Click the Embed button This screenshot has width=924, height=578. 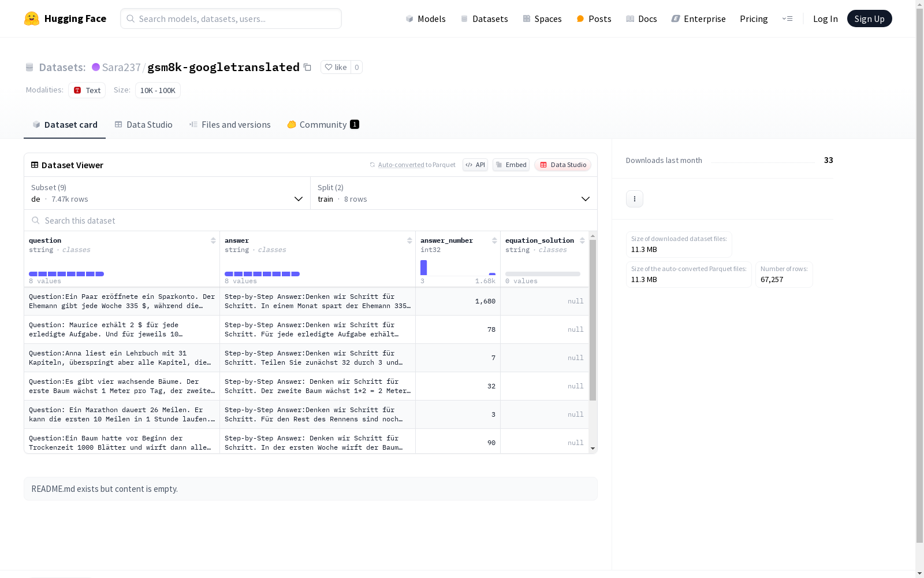coord(511,165)
